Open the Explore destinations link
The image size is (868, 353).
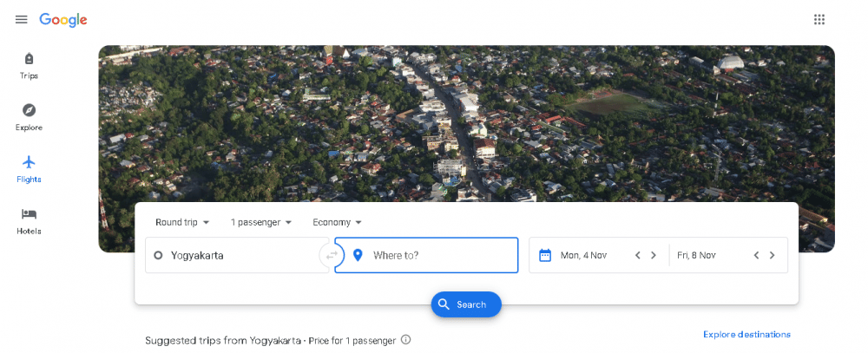pos(746,334)
